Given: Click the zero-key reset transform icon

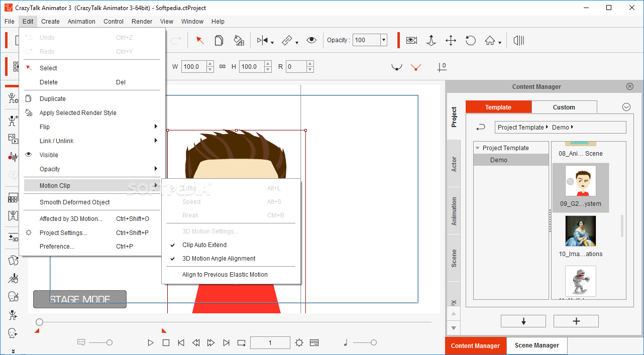Looking at the screenshot, I should pyautogui.click(x=442, y=67).
